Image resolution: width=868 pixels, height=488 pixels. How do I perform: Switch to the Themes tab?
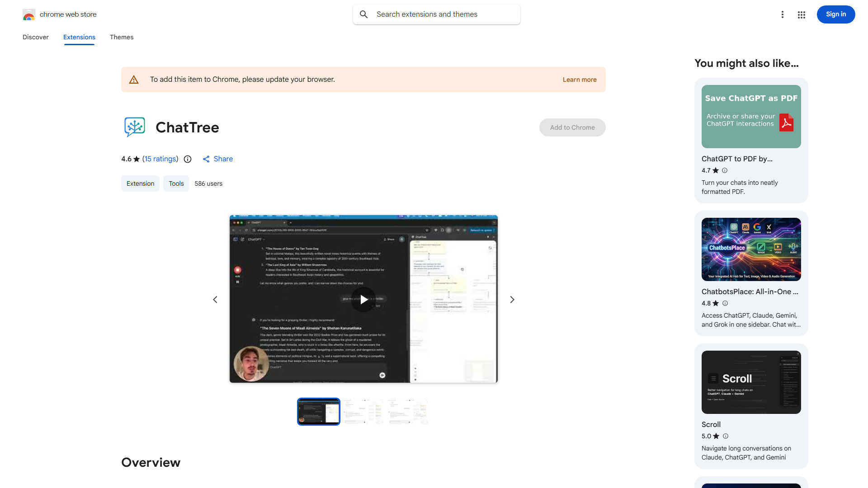coord(121,37)
